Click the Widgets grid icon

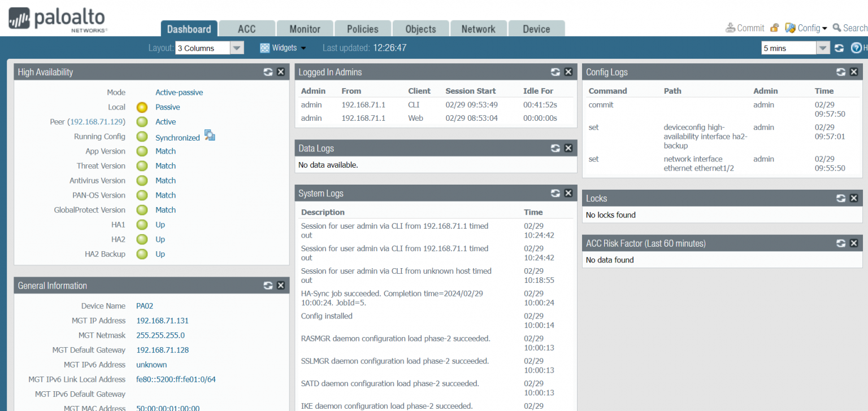pos(264,47)
